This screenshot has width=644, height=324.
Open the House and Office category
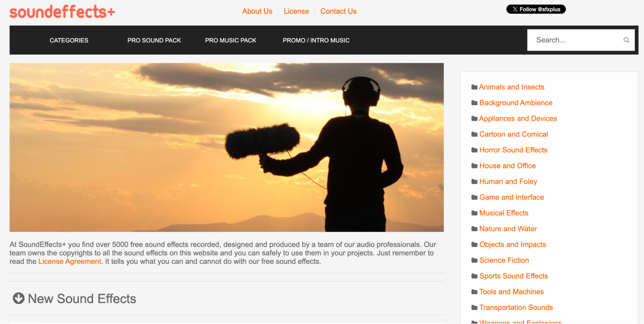507,166
